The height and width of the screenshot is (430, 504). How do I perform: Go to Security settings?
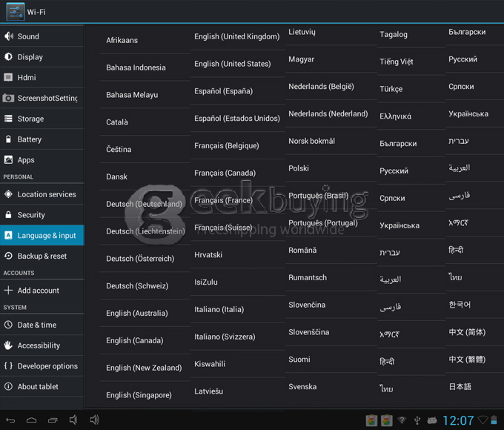click(31, 215)
